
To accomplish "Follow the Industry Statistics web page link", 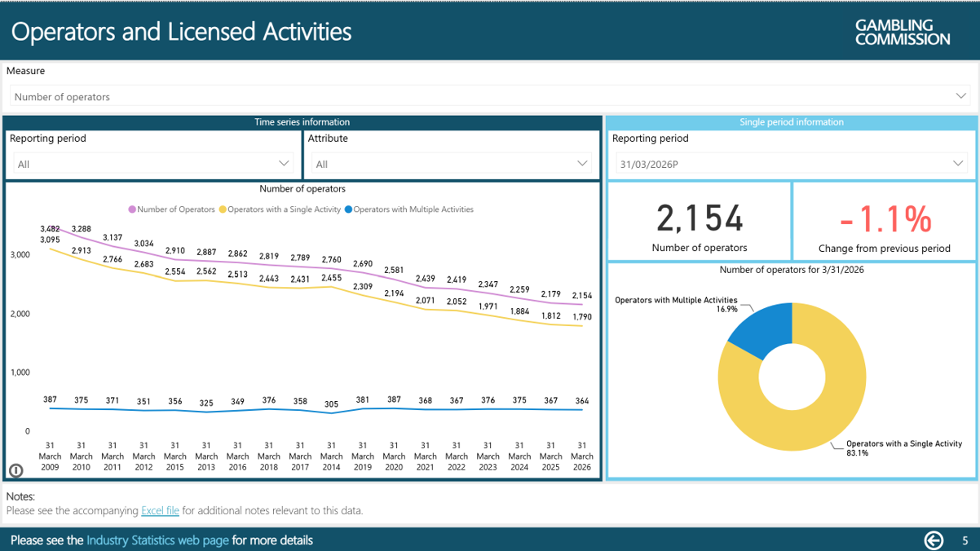I will click(x=157, y=540).
